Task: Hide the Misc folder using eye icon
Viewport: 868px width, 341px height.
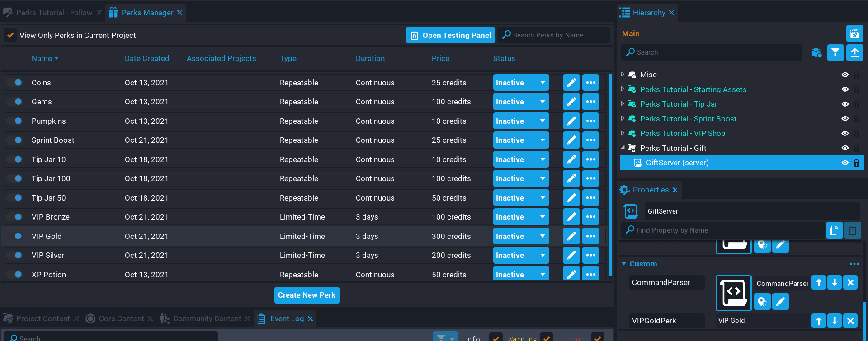Action: click(x=844, y=75)
